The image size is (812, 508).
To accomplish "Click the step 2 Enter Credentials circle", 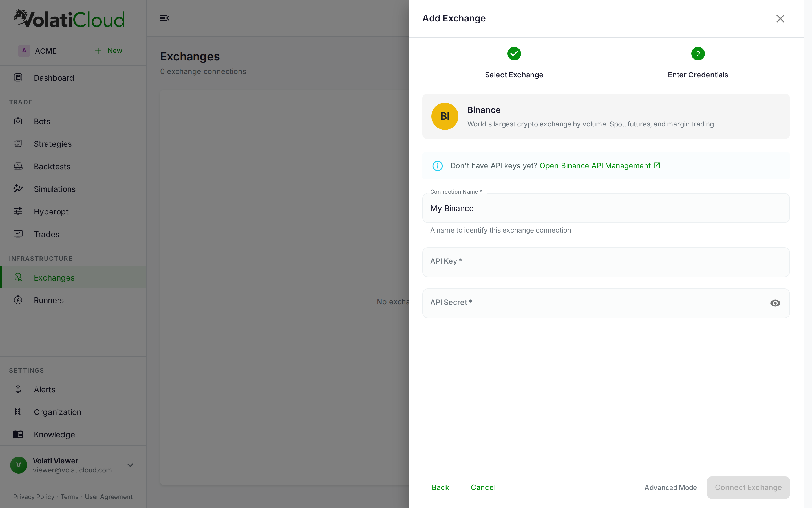I will click(x=698, y=54).
